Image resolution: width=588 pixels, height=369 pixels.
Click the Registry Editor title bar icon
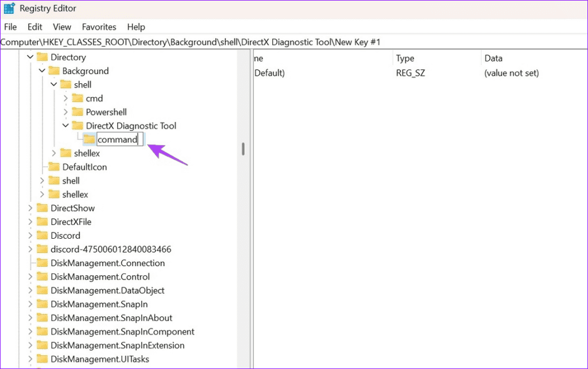(10, 8)
